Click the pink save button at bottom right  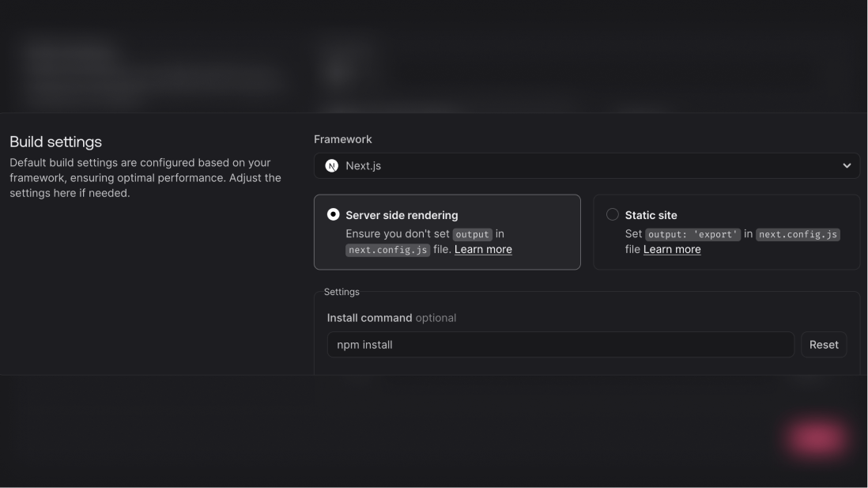pos(817,439)
